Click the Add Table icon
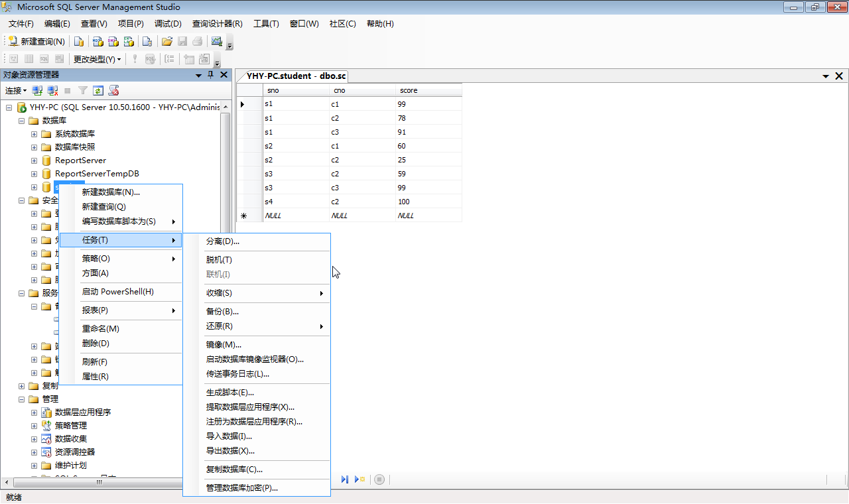This screenshot has height=504, width=849. (x=190, y=59)
